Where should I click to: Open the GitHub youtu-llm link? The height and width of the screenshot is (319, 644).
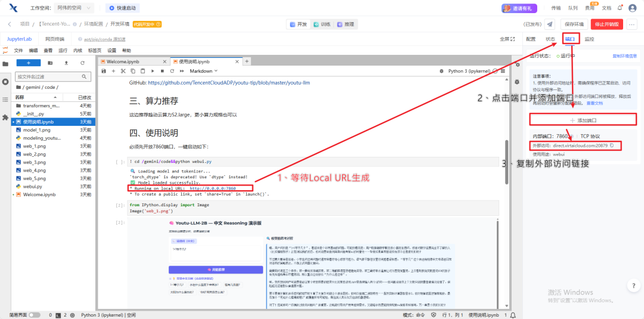[229, 82]
